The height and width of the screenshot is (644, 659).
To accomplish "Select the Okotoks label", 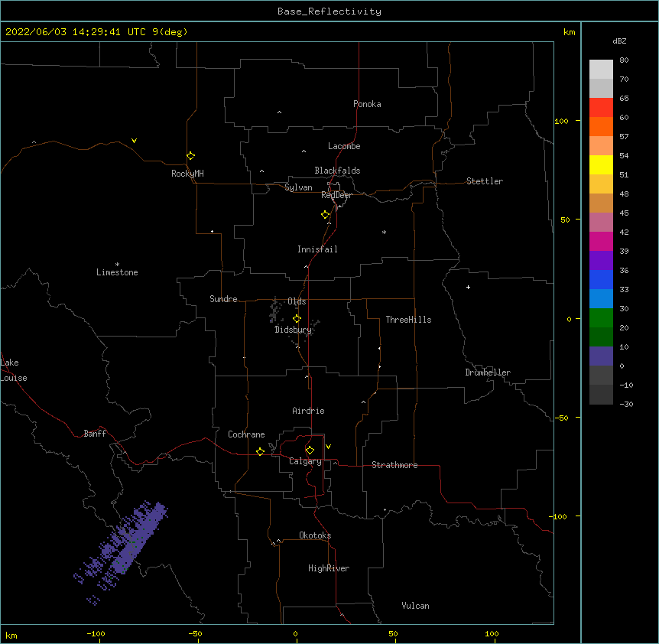I will tap(315, 535).
